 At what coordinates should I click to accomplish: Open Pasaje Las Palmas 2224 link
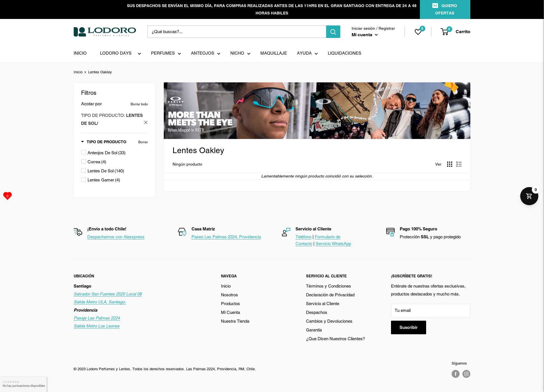[x=97, y=318]
